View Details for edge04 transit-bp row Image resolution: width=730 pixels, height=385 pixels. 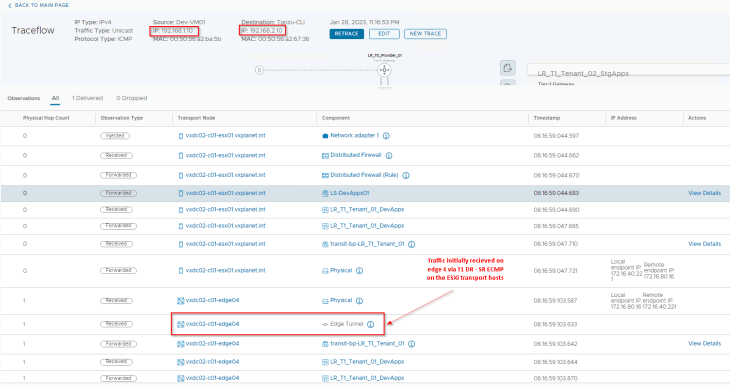(x=704, y=343)
